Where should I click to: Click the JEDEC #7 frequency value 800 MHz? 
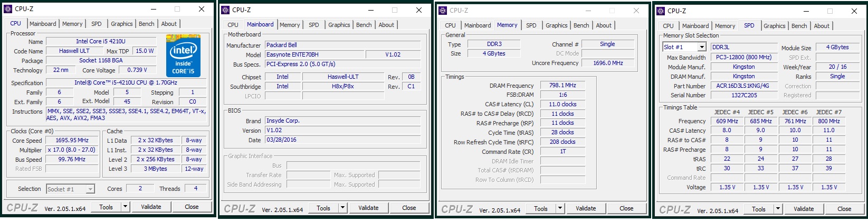tap(829, 121)
